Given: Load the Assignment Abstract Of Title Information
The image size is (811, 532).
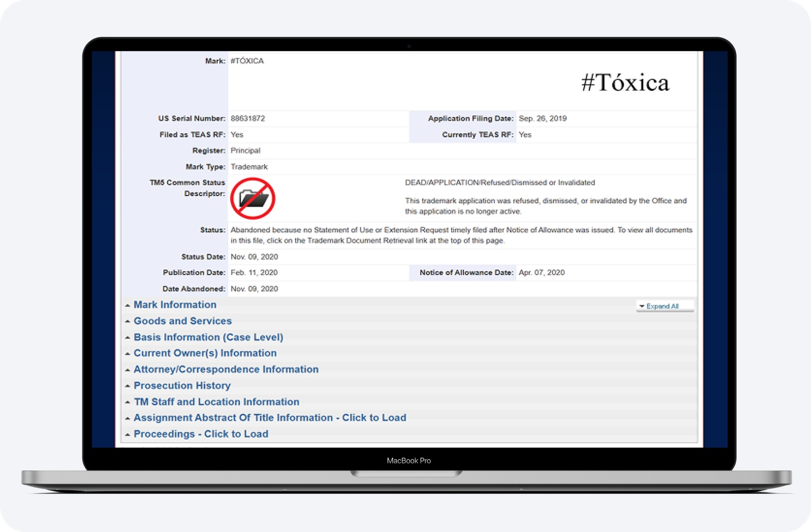Looking at the screenshot, I should 270,417.
